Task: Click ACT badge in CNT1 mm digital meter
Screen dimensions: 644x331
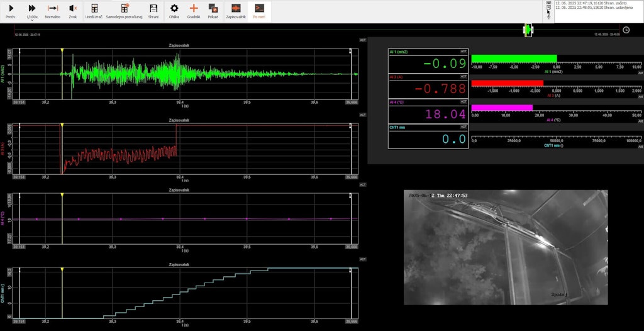Action: [464, 126]
